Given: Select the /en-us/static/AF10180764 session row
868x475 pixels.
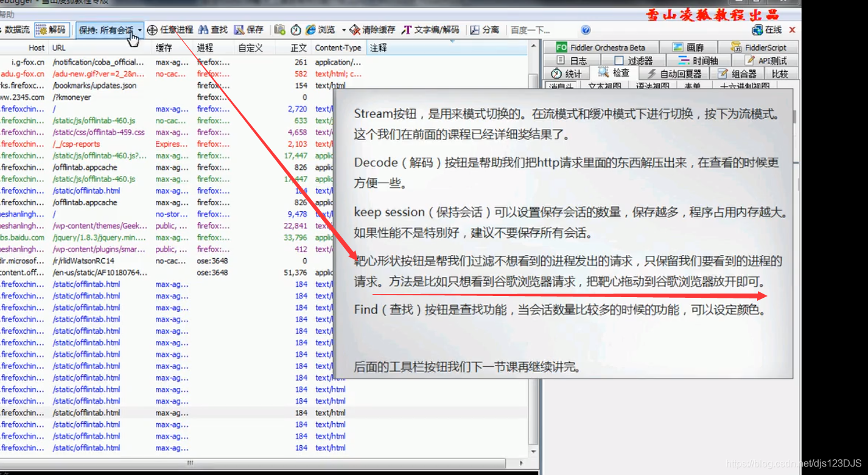Looking at the screenshot, I should coord(166,272).
